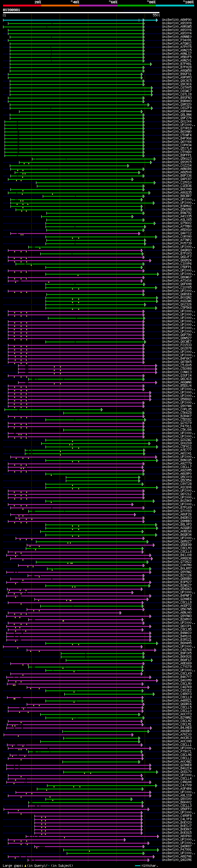Select hit label UniRef100_B9SFN3

coord(177,98)
